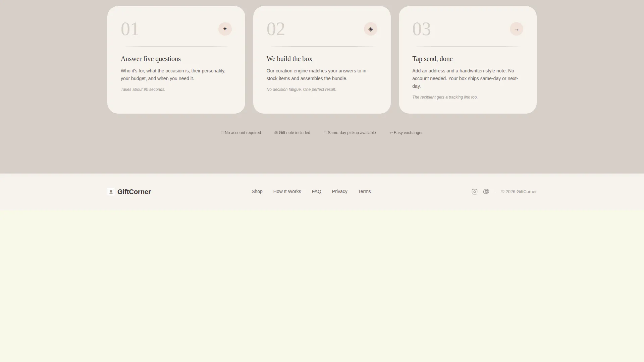
Task: Open the Terms footer link
Action: point(364,191)
